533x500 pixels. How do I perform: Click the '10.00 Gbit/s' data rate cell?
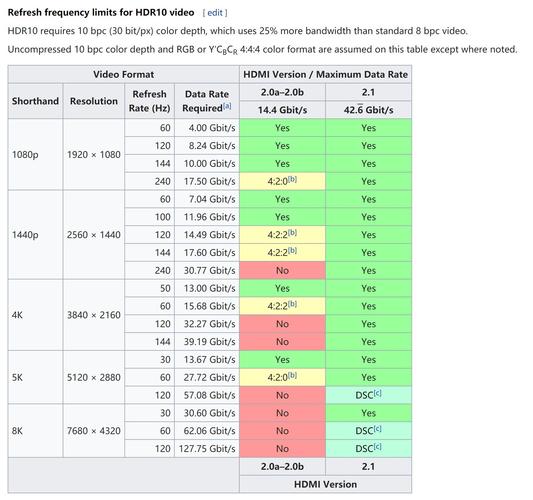[207, 163]
